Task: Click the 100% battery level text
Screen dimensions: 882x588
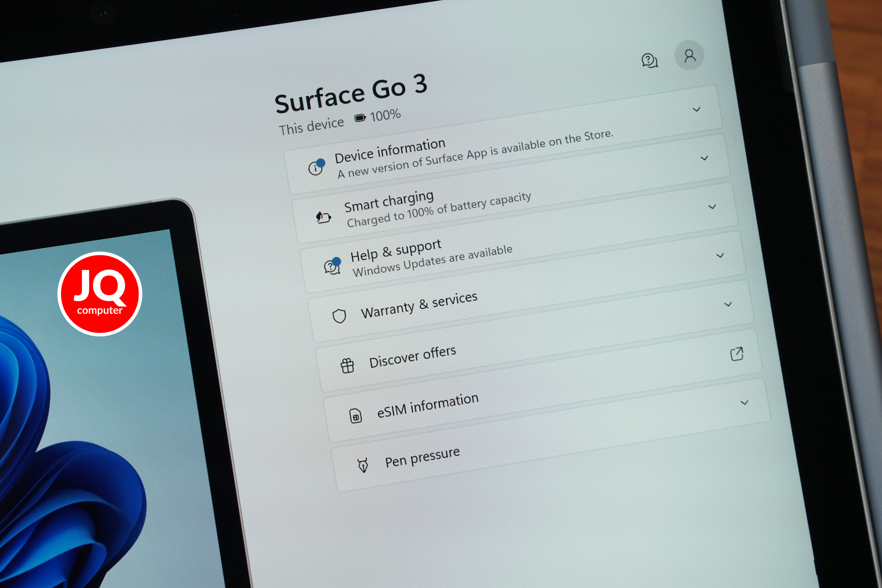Action: (x=385, y=116)
